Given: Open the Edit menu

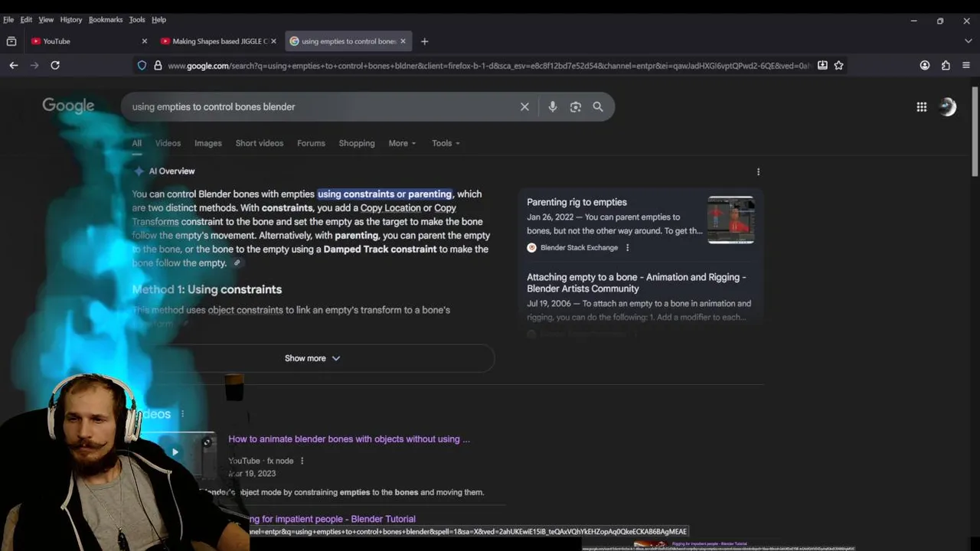Looking at the screenshot, I should coord(26,19).
